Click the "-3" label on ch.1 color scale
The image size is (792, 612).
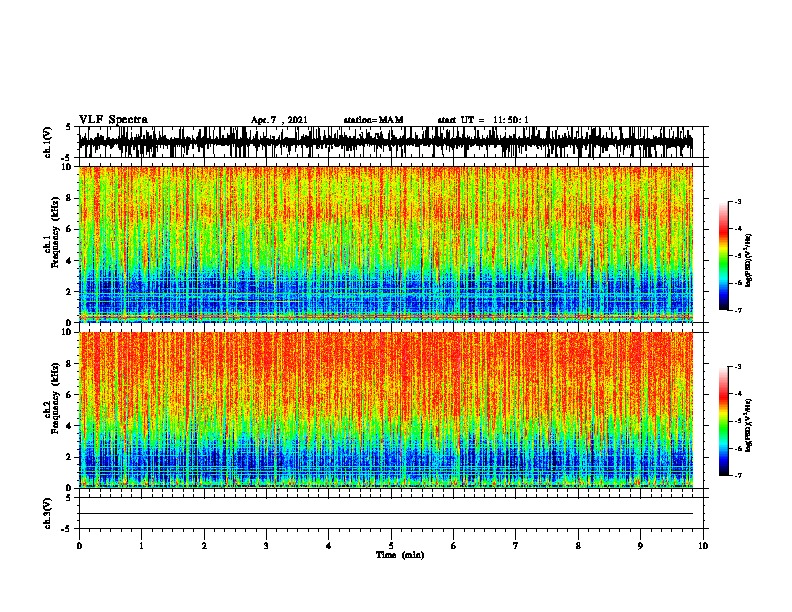pyautogui.click(x=737, y=202)
